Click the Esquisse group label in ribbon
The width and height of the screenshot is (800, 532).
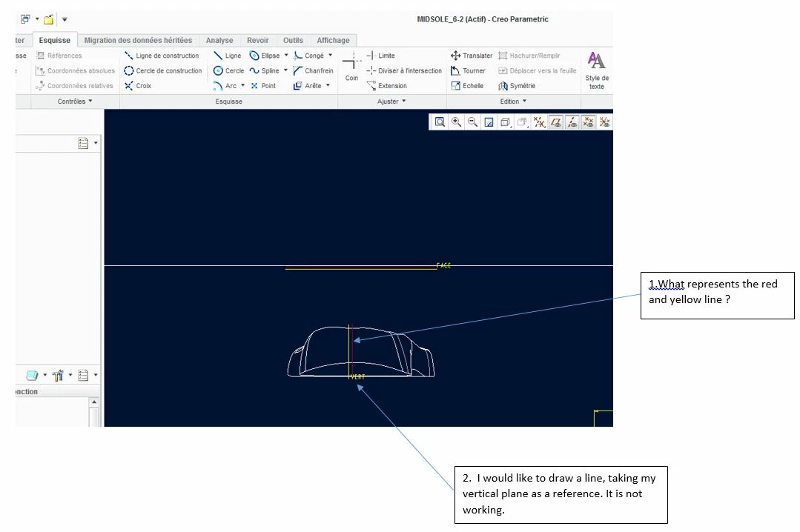coord(228,102)
